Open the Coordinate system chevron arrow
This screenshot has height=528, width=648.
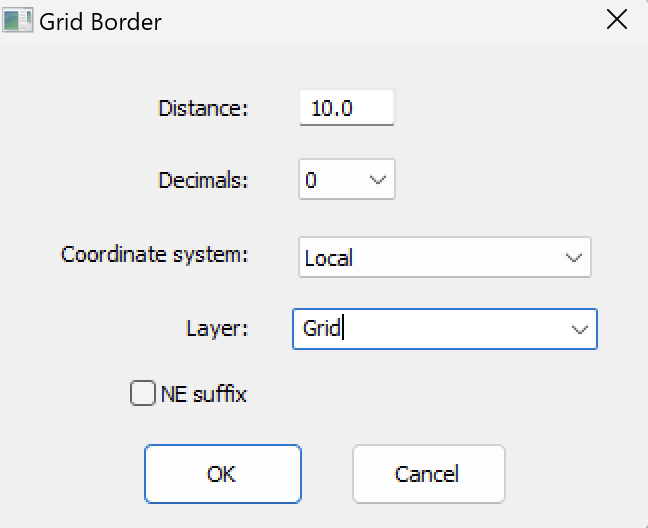[574, 258]
